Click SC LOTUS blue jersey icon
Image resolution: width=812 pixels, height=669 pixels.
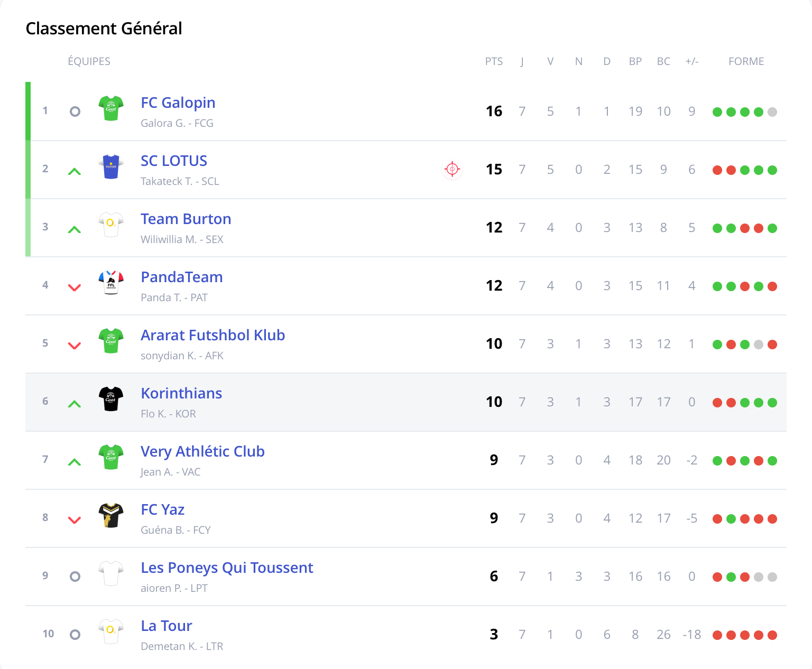tap(111, 166)
